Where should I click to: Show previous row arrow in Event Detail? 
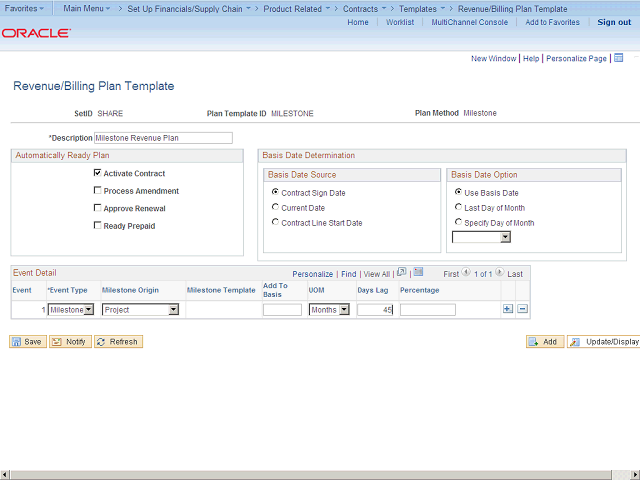(466, 272)
